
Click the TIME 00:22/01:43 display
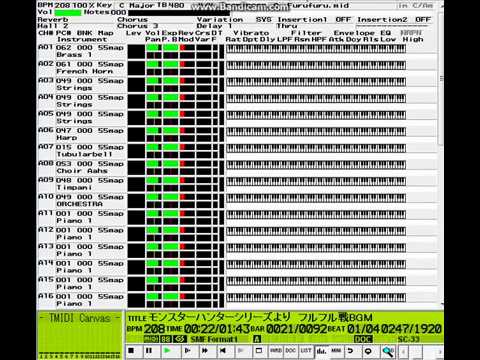click(x=208, y=329)
